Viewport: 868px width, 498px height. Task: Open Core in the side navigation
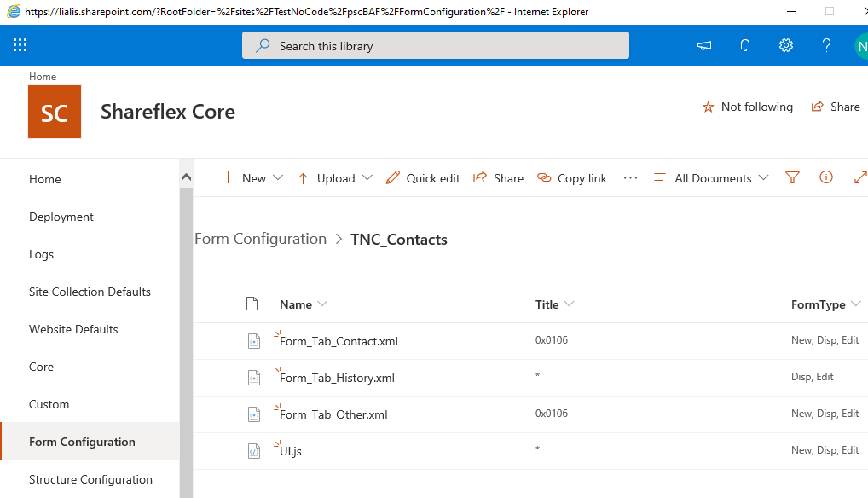[41, 367]
